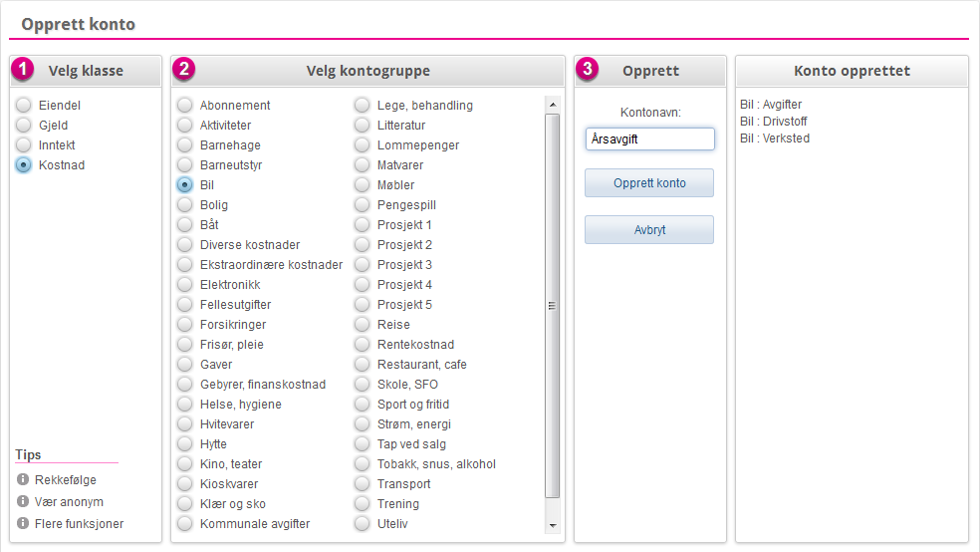Click the step 2 numbered badge
Viewport: 980px width, 552px height.
click(x=183, y=69)
